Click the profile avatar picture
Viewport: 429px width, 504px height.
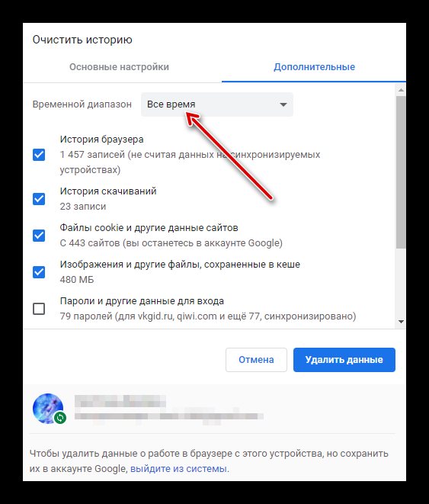click(x=48, y=409)
